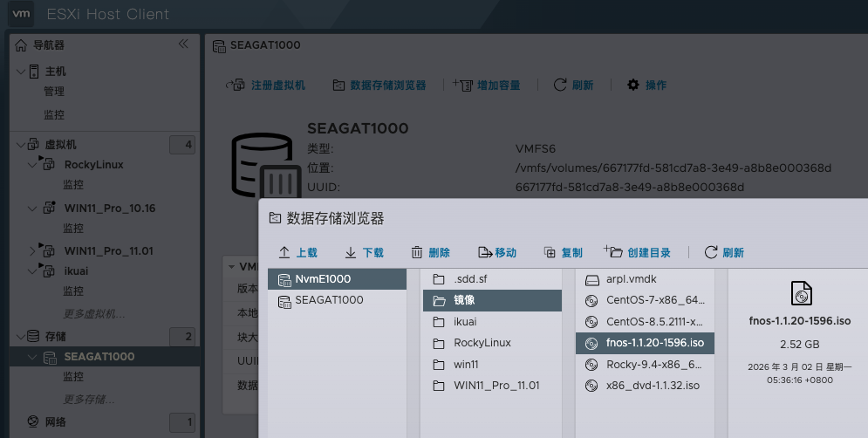This screenshot has width=868, height=438.
Task: Collapse the SEAGAT1000 tree node in navigator
Action: [x=32, y=357]
